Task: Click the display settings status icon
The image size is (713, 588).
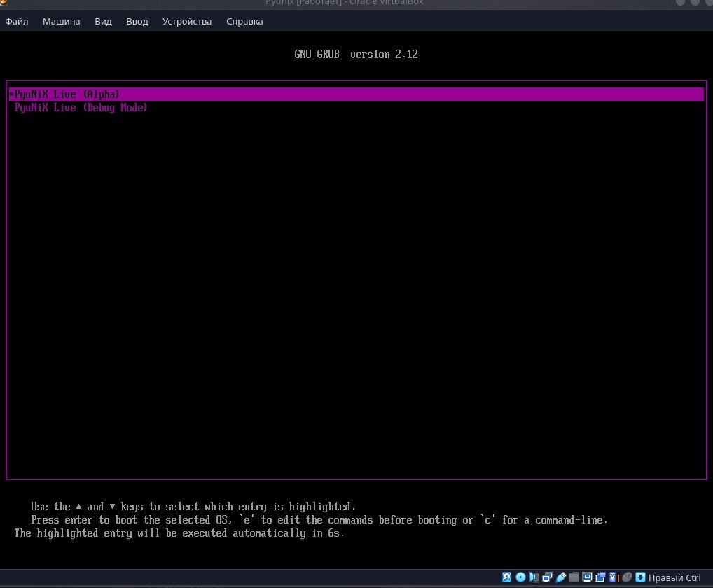Action: click(x=587, y=577)
